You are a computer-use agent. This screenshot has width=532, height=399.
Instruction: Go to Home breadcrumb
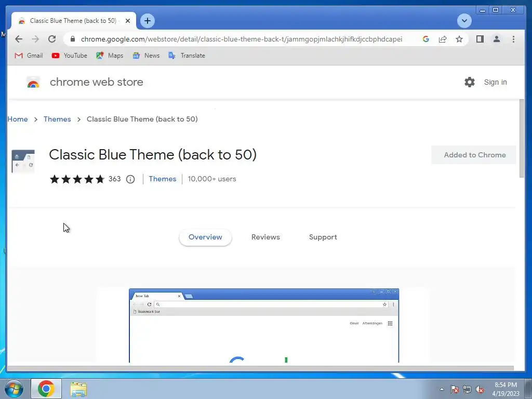(x=18, y=119)
